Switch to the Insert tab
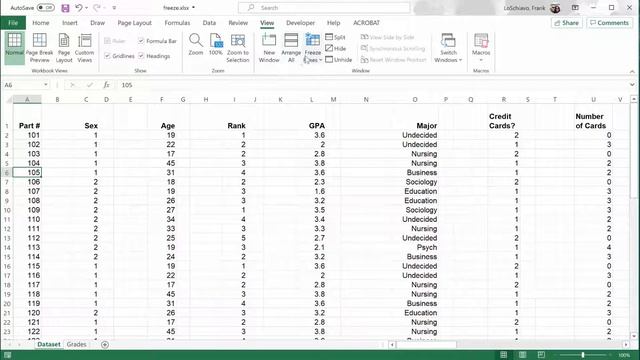This screenshot has width=640, height=360. (70, 23)
